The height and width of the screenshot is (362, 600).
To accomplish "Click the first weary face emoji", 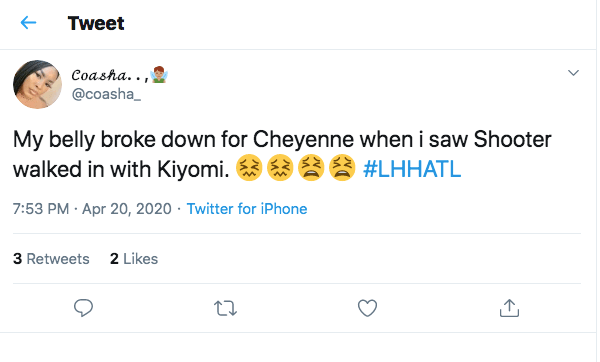I will [311, 168].
